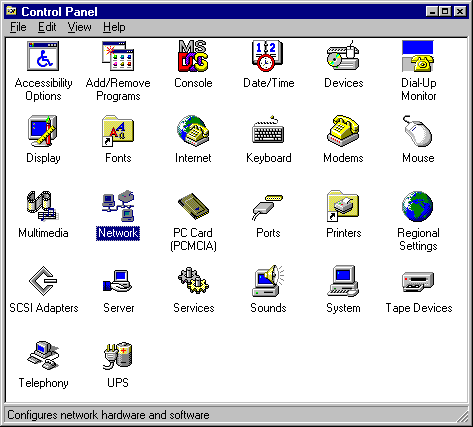Click the Display monitor icon
The width and height of the screenshot is (473, 427).
tap(43, 131)
